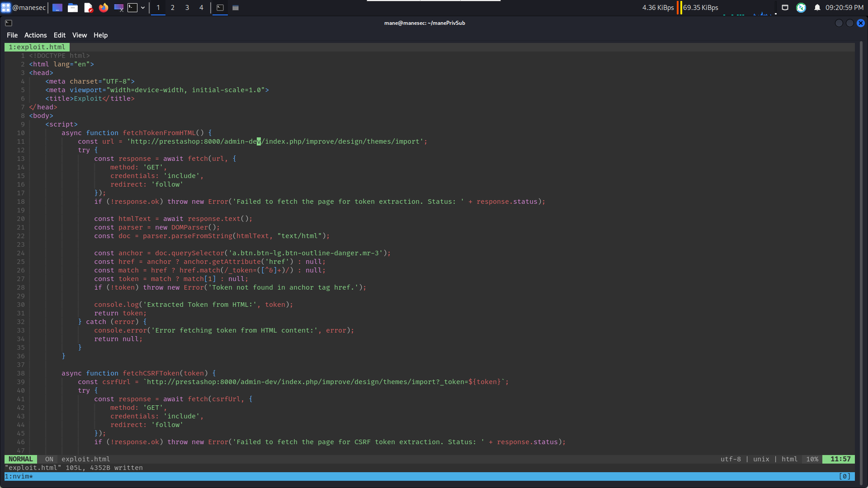Click the clock showing 09:20:59 PM
Screen dimensions: 868x488
844,8
